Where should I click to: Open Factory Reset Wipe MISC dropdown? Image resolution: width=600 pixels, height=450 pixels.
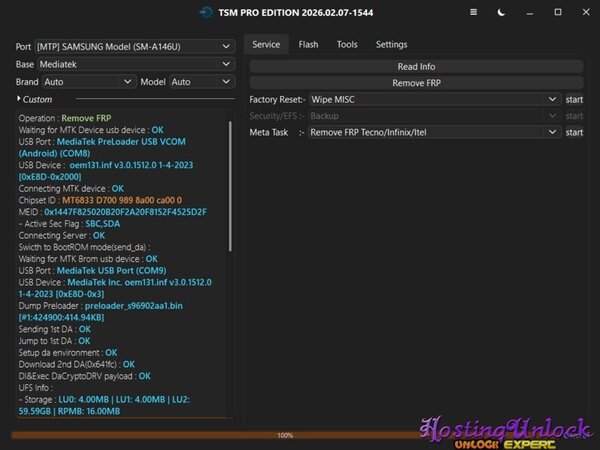click(x=435, y=99)
